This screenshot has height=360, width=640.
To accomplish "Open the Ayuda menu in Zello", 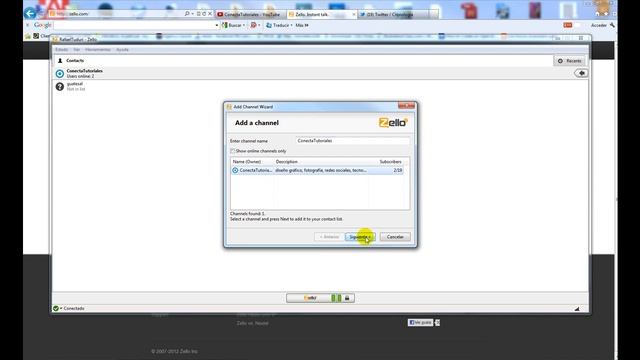I will point(122,50).
